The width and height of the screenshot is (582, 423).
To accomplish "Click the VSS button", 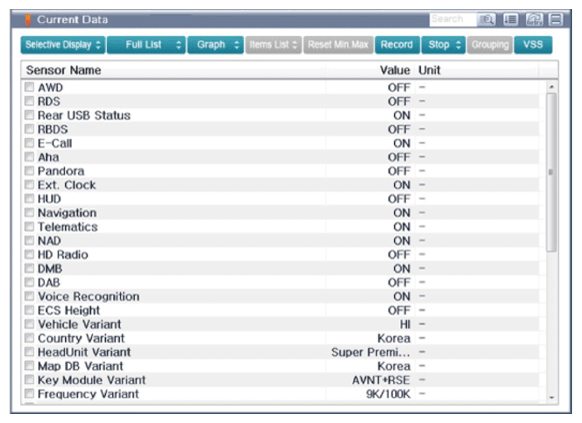I will [x=533, y=45].
